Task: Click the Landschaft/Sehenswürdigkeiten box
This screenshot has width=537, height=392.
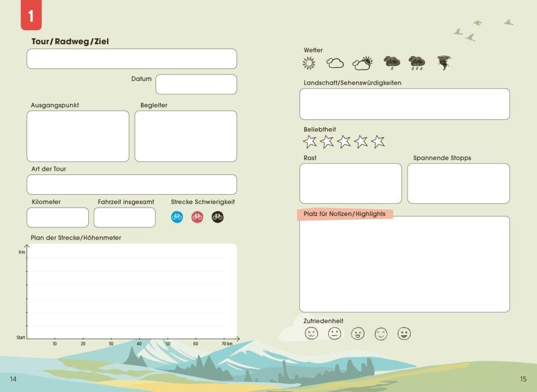Action: [x=405, y=104]
